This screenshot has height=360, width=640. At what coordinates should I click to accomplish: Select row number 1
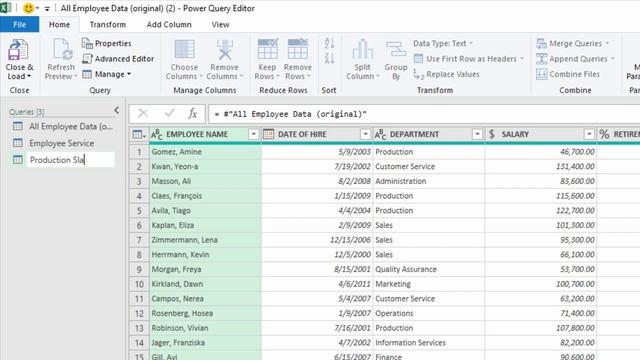(x=139, y=152)
